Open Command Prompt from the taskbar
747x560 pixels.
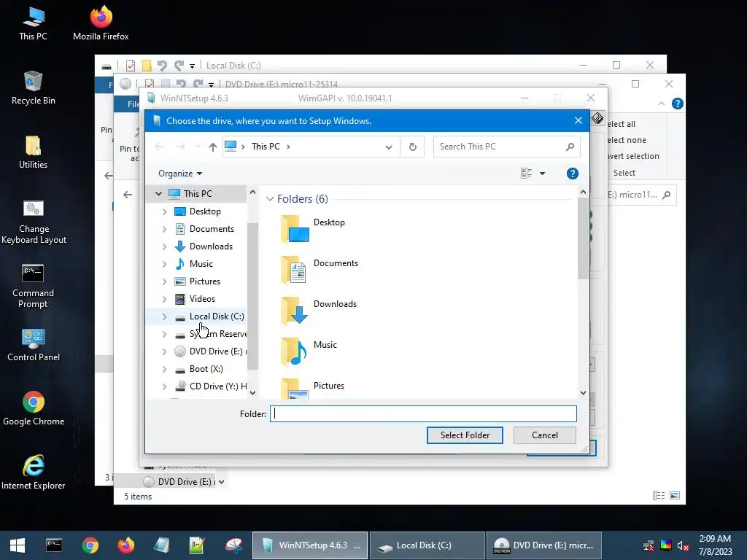pyautogui.click(x=54, y=545)
